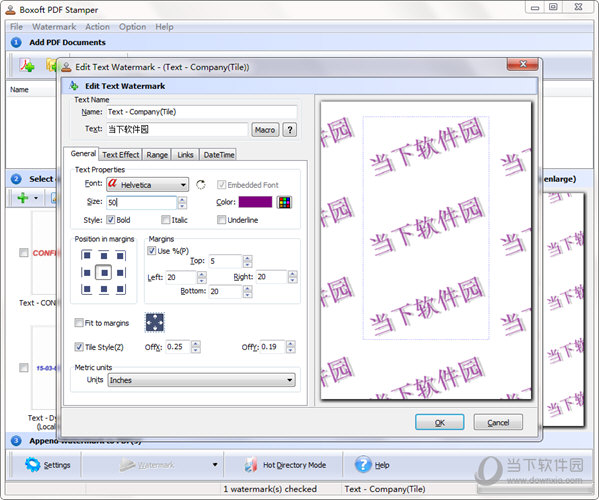Select middle-right position in margins
599x500 pixels.
(x=120, y=272)
